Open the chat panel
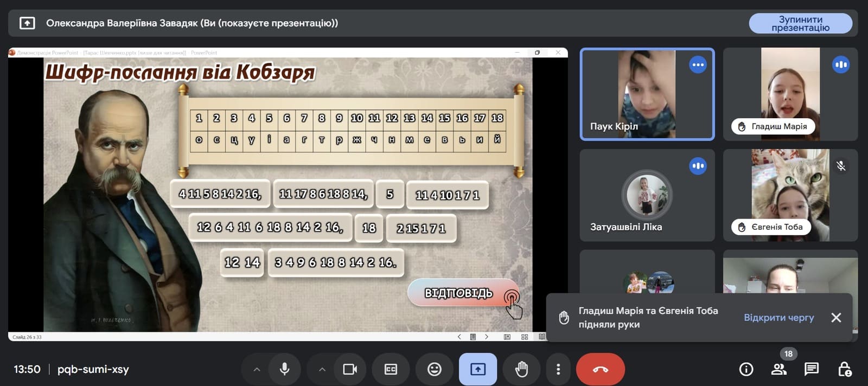Viewport: 868px width, 386px height. pyautogui.click(x=812, y=369)
